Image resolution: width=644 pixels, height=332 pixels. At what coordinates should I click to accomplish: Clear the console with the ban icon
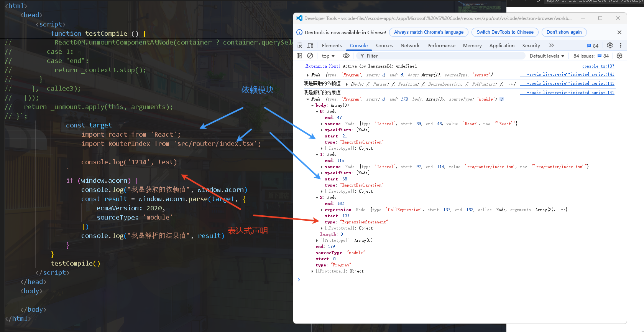[x=310, y=56]
